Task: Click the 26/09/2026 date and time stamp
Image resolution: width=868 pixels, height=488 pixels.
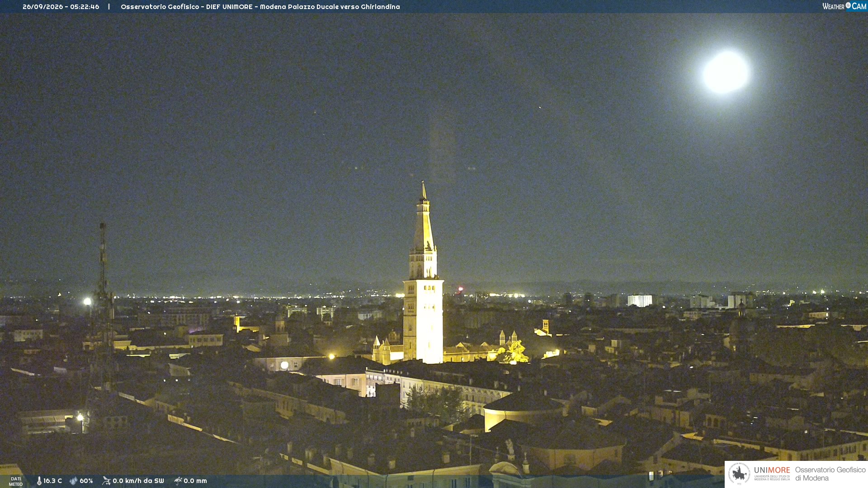Action: [61, 7]
